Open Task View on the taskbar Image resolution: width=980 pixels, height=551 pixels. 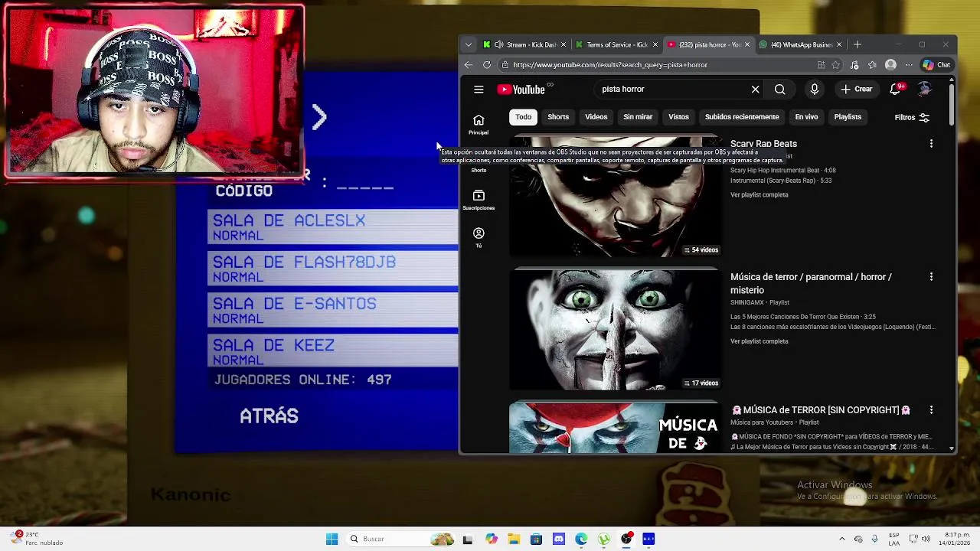tap(468, 539)
